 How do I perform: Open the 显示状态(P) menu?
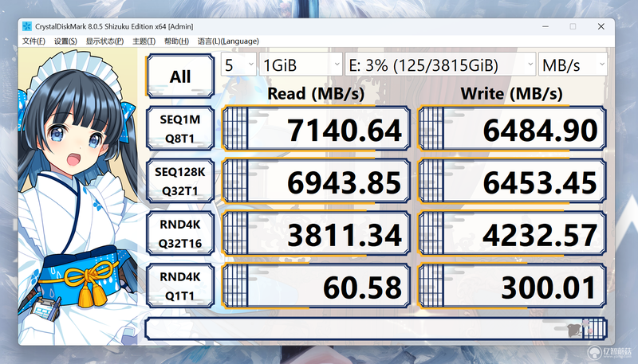(104, 41)
